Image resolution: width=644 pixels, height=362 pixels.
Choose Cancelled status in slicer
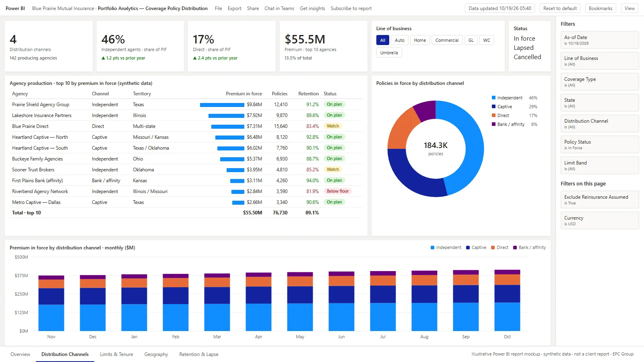(x=527, y=57)
